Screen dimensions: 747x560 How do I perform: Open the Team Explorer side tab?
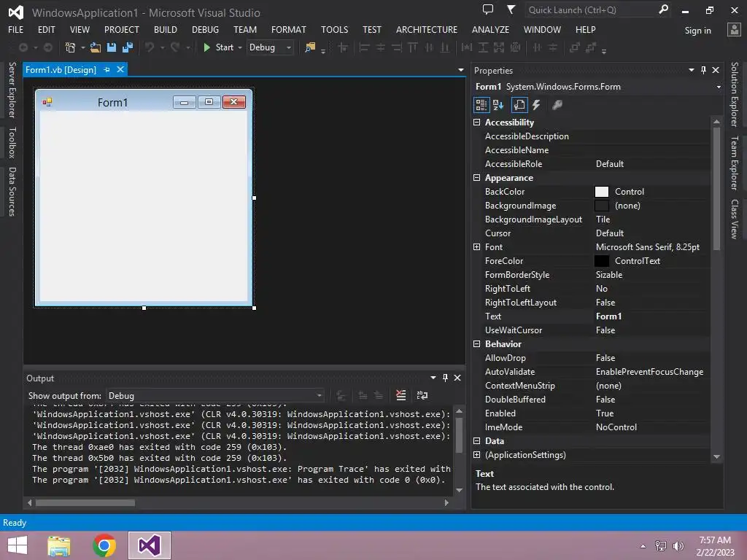(735, 163)
